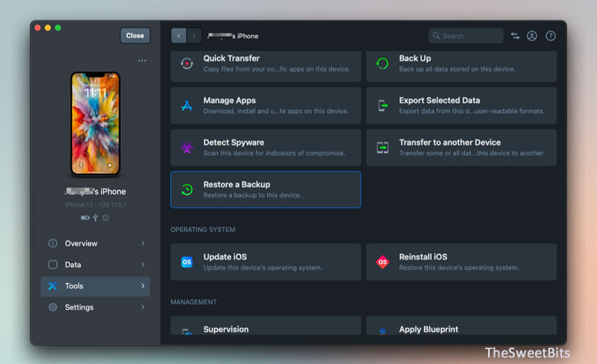Select Settings in the sidebar
This screenshot has height=364, width=597.
[96, 307]
